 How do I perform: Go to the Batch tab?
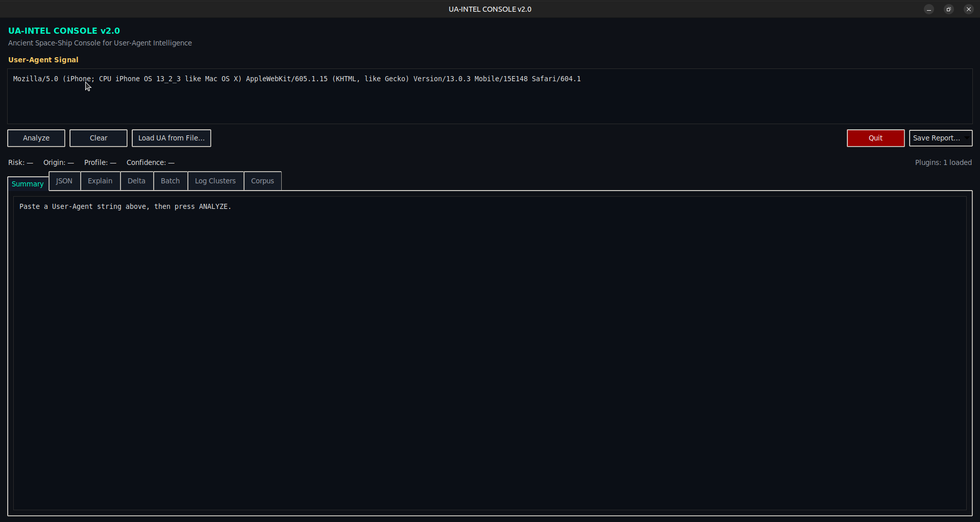170,181
